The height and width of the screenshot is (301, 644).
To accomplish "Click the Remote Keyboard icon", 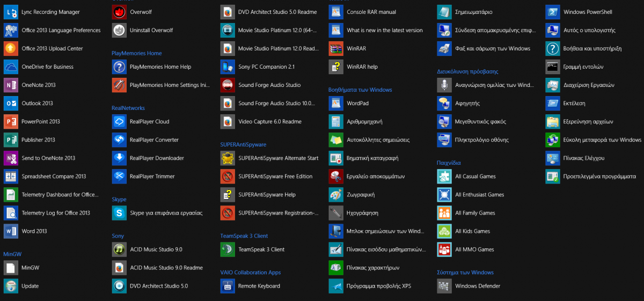I will click(x=228, y=285).
